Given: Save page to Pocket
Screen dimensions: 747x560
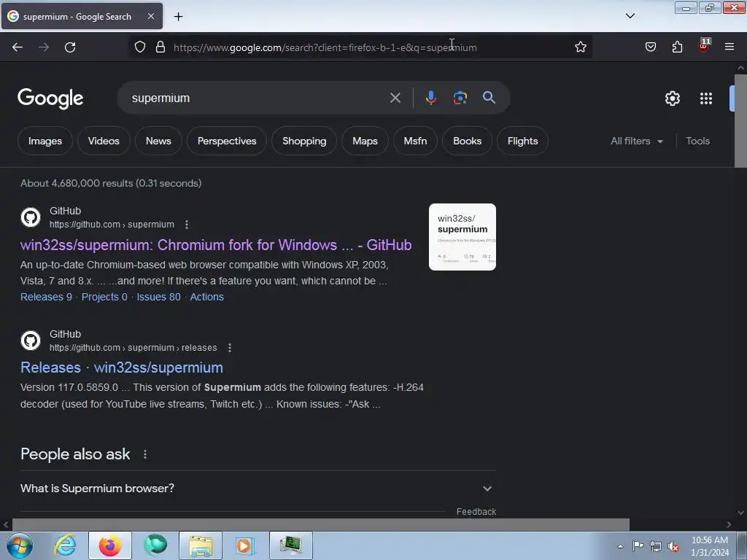Looking at the screenshot, I should point(650,47).
